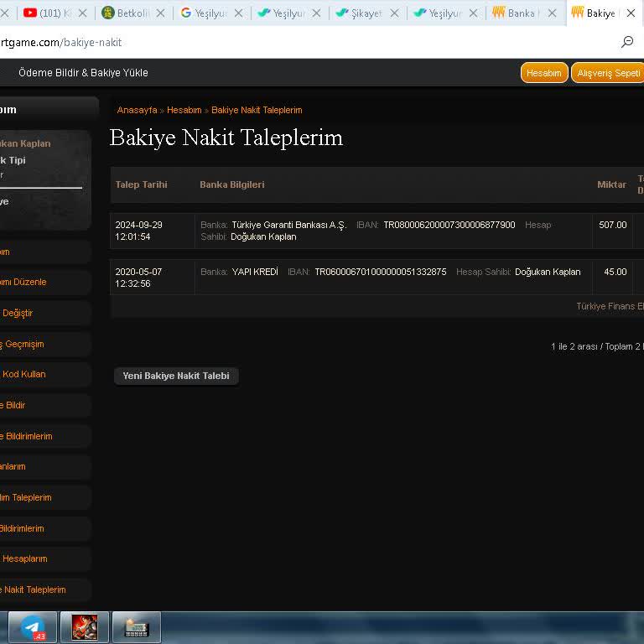Open the game character taskbar icon

(x=85, y=627)
